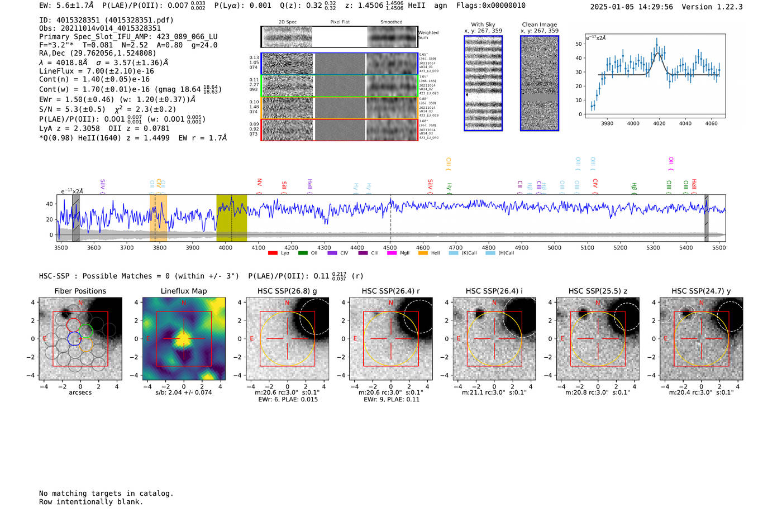Click the red NV line label
Screen dimensions: 782x532
(x=259, y=186)
